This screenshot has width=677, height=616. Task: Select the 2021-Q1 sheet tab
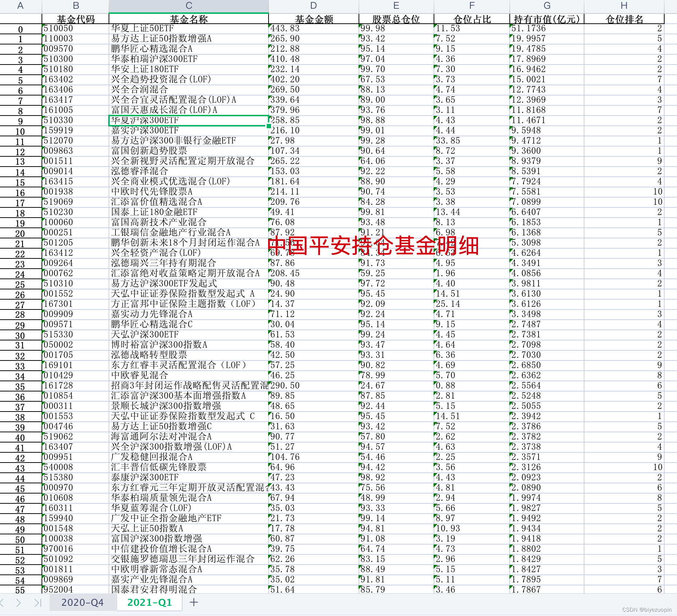click(149, 603)
